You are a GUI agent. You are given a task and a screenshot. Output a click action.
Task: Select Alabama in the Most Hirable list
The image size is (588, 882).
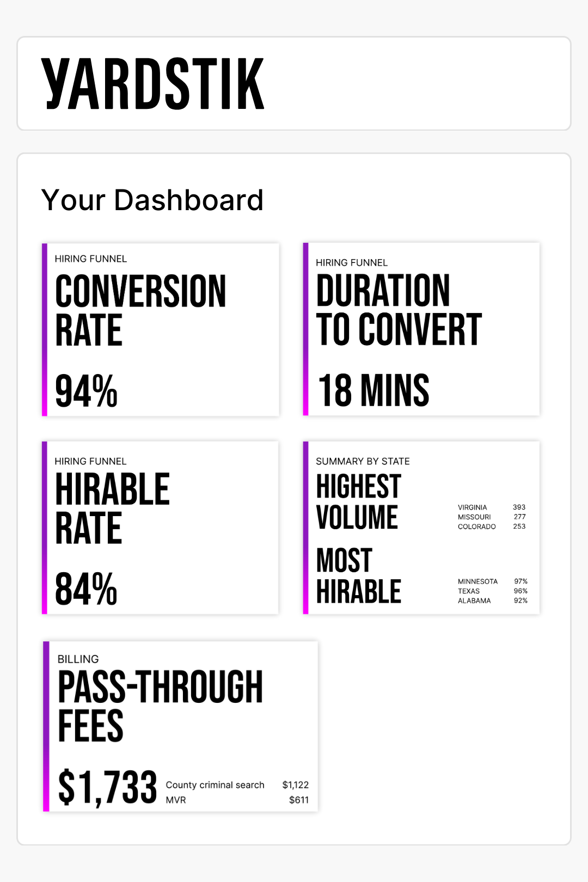[492, 601]
